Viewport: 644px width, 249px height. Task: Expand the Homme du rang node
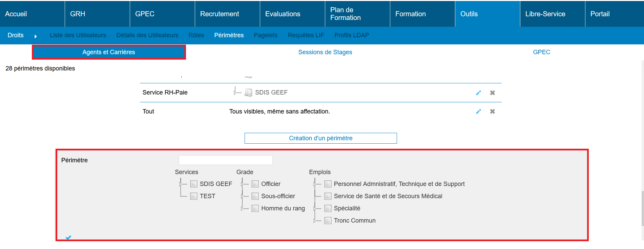[242, 208]
